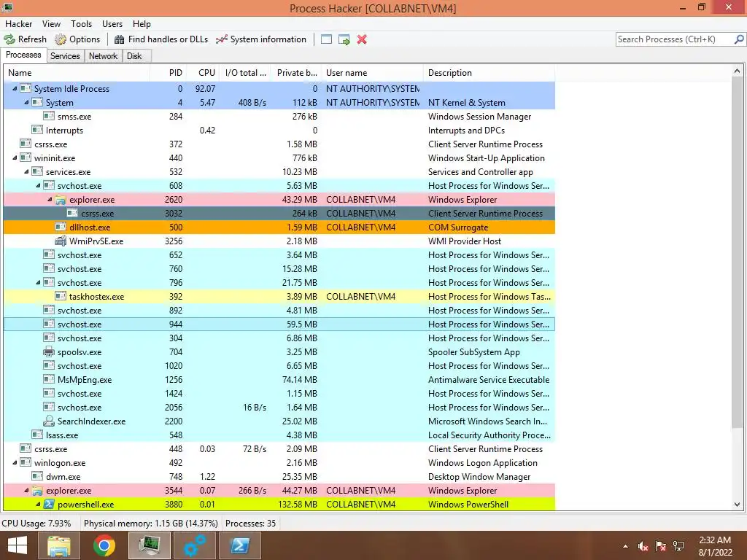Collapse the wininit.exe tree node

coord(15,157)
